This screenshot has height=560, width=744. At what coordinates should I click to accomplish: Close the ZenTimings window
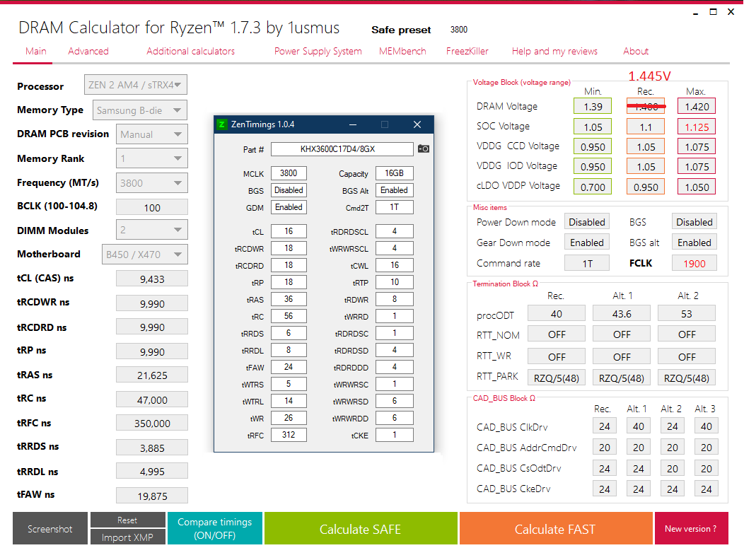coord(417,124)
